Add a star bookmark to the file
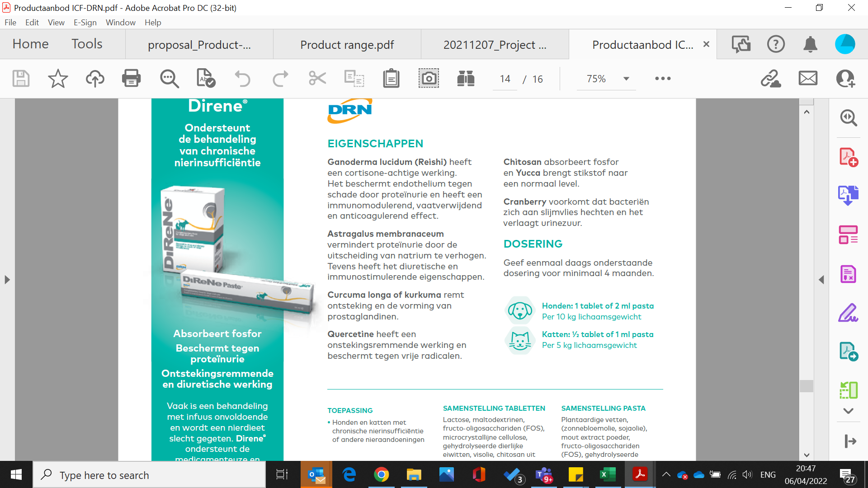868x488 pixels. pyautogui.click(x=58, y=79)
